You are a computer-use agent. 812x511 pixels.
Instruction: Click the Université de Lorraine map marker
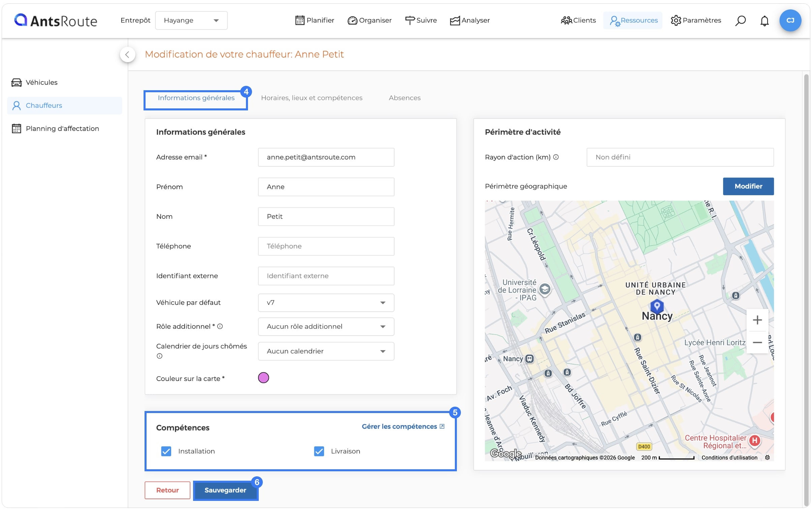545,289
